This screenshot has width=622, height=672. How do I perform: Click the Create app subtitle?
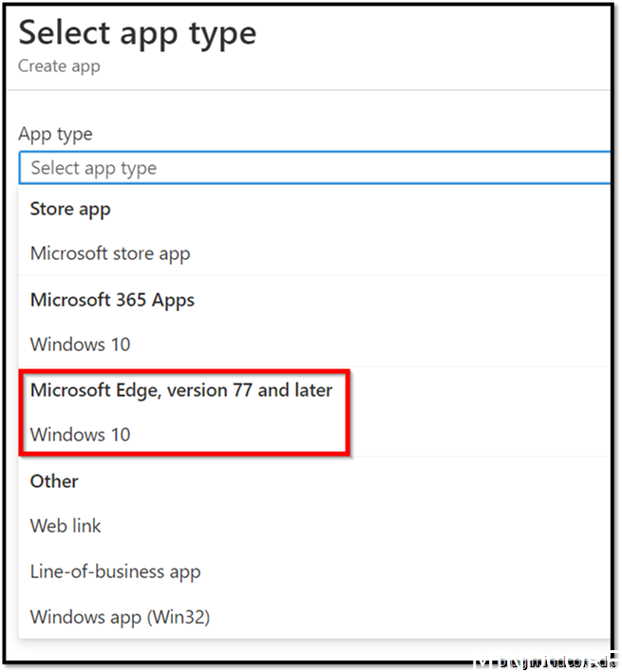(59, 66)
